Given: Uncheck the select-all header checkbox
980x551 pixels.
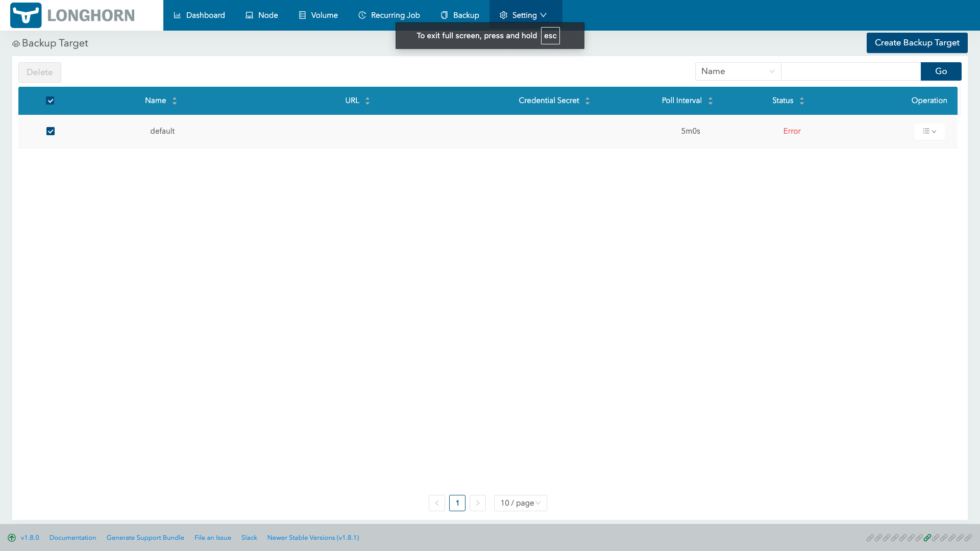Looking at the screenshot, I should [50, 101].
